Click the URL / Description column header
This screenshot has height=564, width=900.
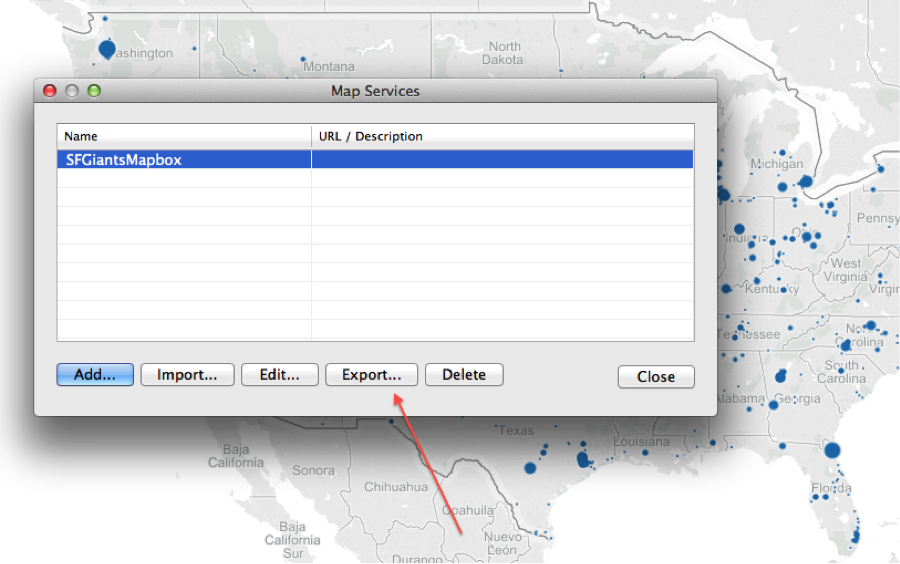click(502, 136)
